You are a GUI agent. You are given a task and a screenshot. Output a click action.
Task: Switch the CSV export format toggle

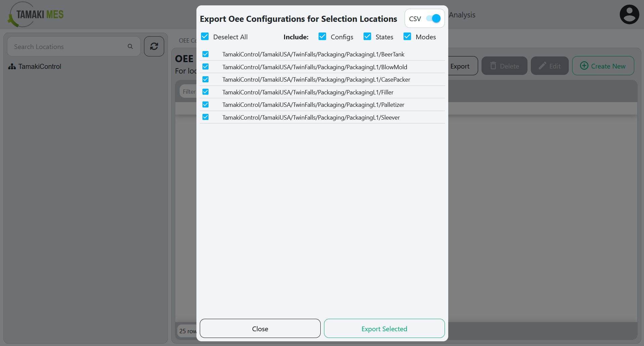pyautogui.click(x=434, y=18)
